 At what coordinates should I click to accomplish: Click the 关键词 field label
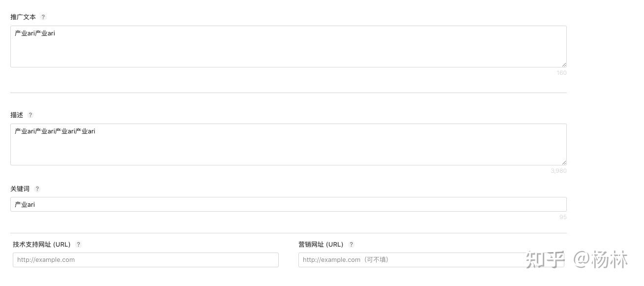click(20, 189)
